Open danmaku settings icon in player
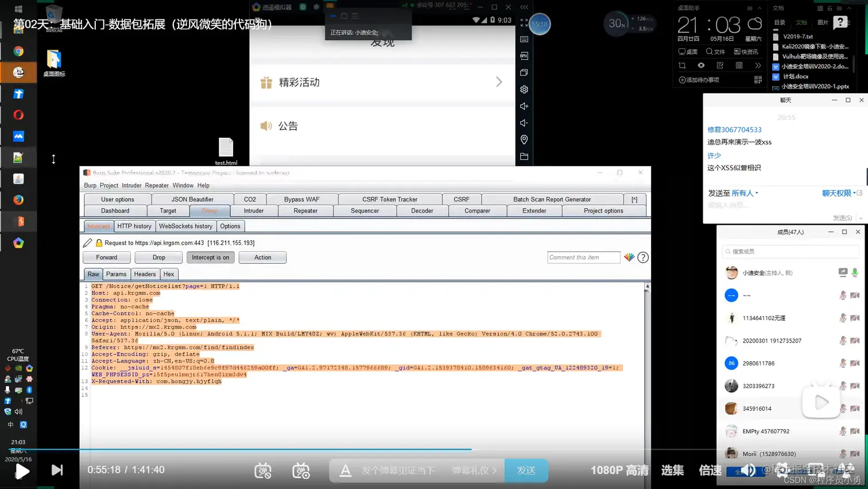868x489 pixels. 301,471
